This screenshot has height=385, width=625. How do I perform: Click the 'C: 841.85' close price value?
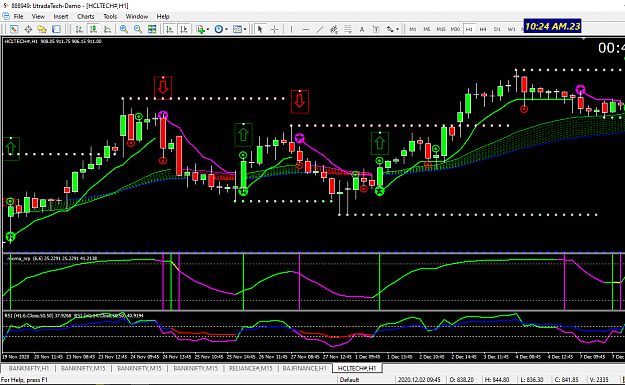pyautogui.click(x=566, y=379)
